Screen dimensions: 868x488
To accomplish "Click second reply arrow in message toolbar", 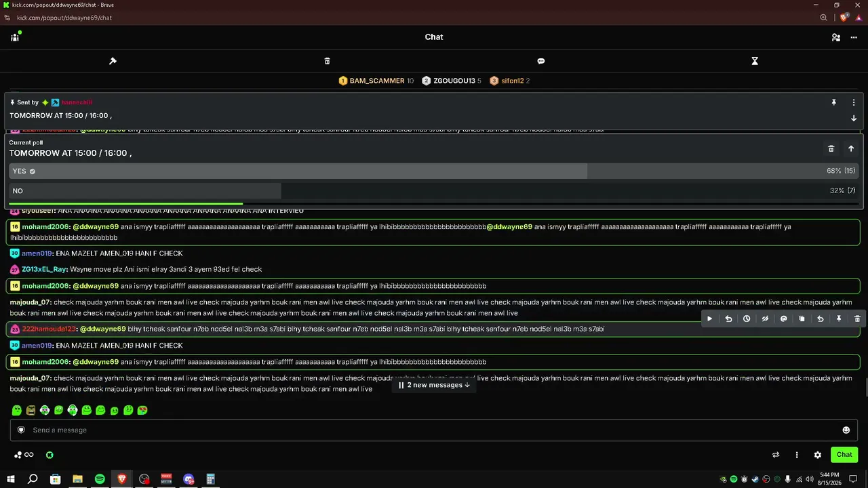I will pos(820,319).
